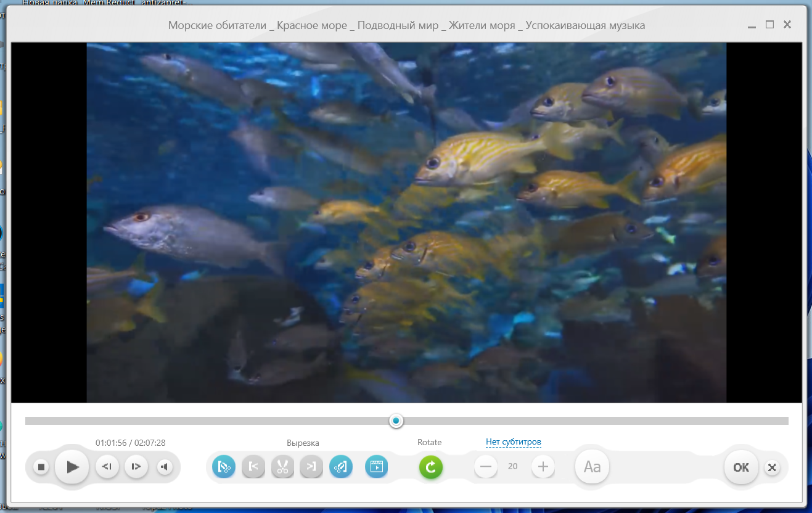Rotate the video with green button
The width and height of the screenshot is (812, 513).
[431, 467]
